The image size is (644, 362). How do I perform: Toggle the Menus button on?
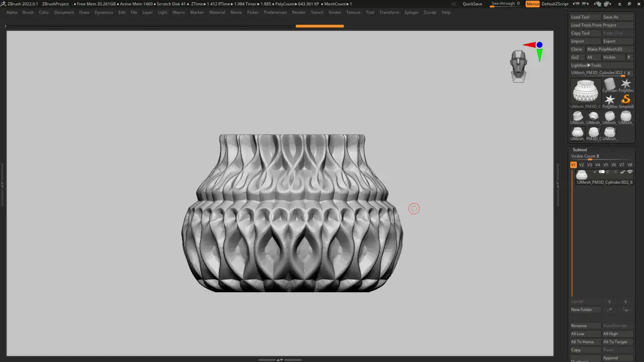pyautogui.click(x=532, y=4)
